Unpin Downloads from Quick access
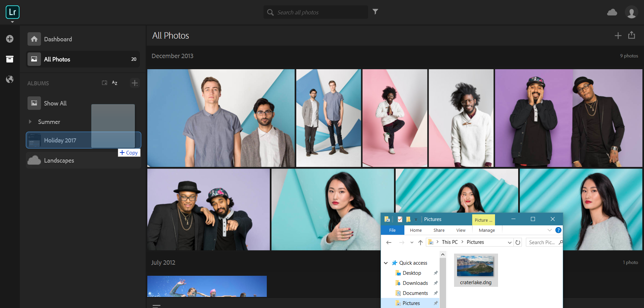This screenshot has width=644, height=308. coord(436,283)
